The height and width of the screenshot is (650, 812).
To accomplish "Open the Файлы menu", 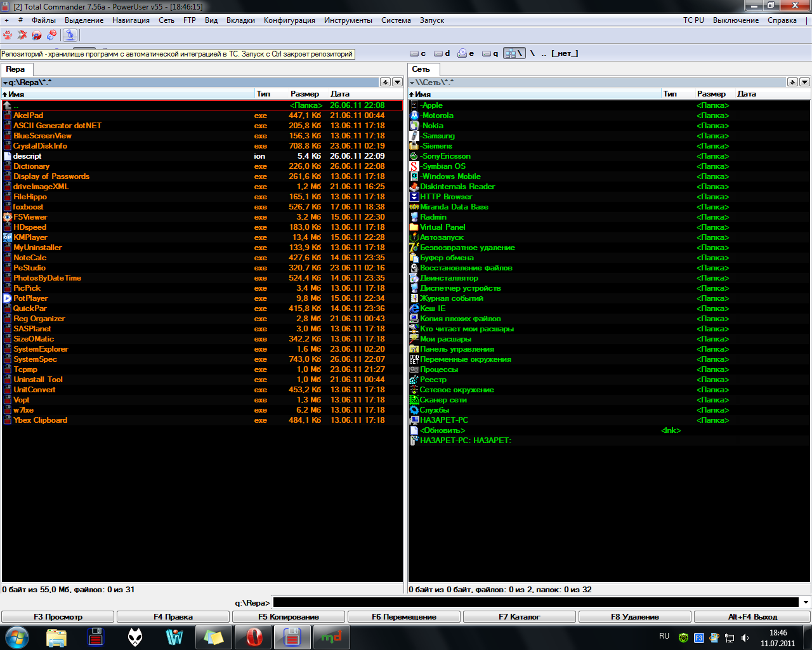I will tap(44, 20).
